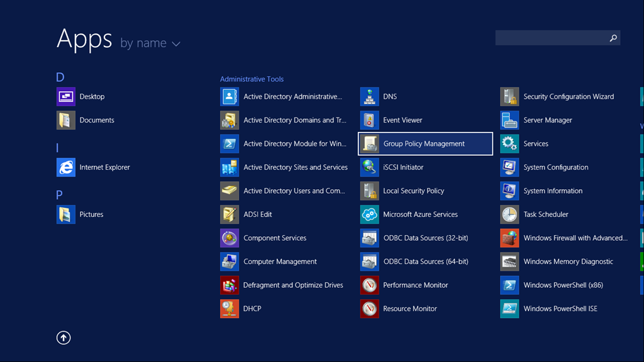The height and width of the screenshot is (362, 644).
Task: Click the up arrow to return to Start
Action: (64, 337)
